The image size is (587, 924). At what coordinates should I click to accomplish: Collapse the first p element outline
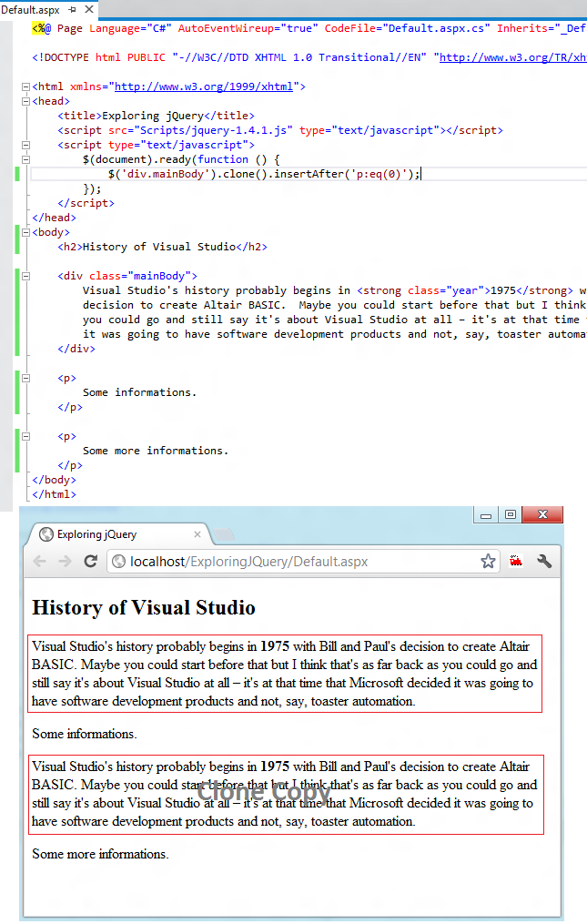(25, 379)
